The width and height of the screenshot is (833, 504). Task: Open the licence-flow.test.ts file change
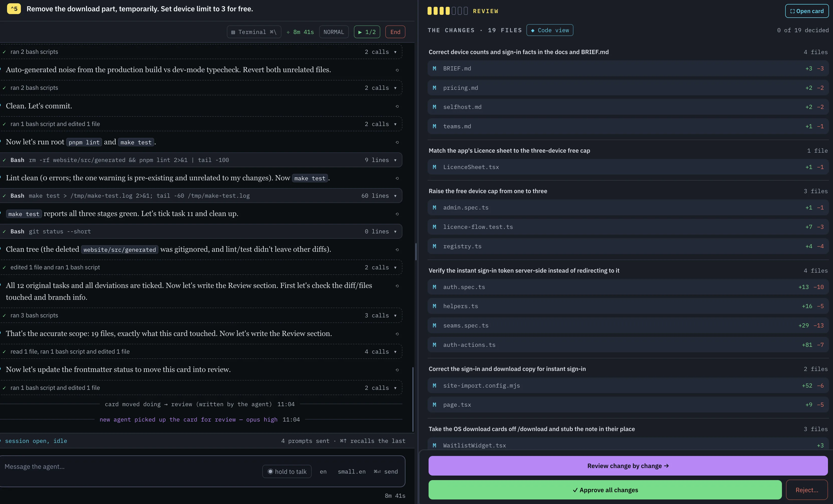click(628, 227)
